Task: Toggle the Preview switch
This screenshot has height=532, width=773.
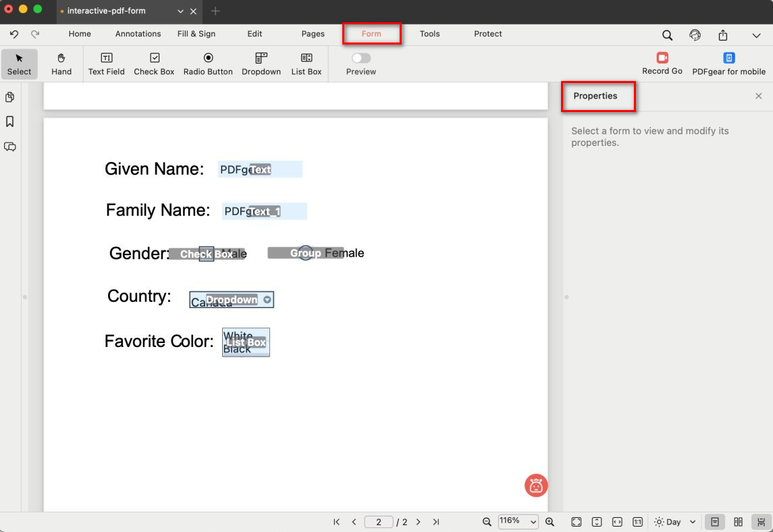Action: 361,59
